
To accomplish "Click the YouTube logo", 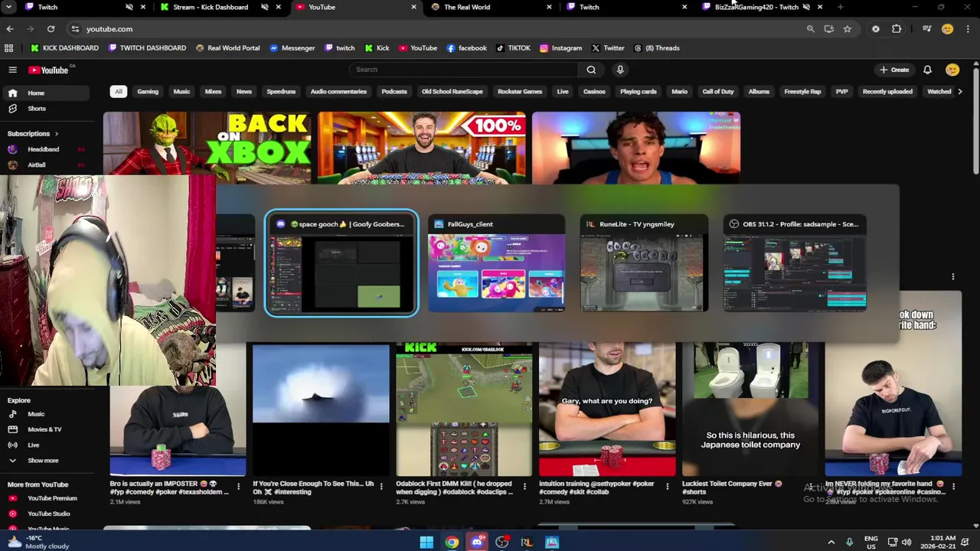I will coord(50,70).
